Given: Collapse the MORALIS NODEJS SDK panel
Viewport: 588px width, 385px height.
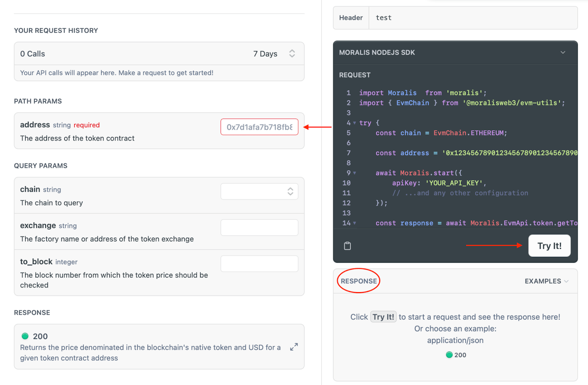Looking at the screenshot, I should (x=563, y=52).
